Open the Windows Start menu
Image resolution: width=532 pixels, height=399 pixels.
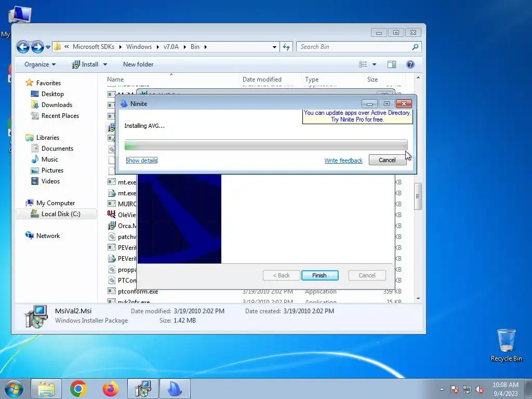pos(14,389)
